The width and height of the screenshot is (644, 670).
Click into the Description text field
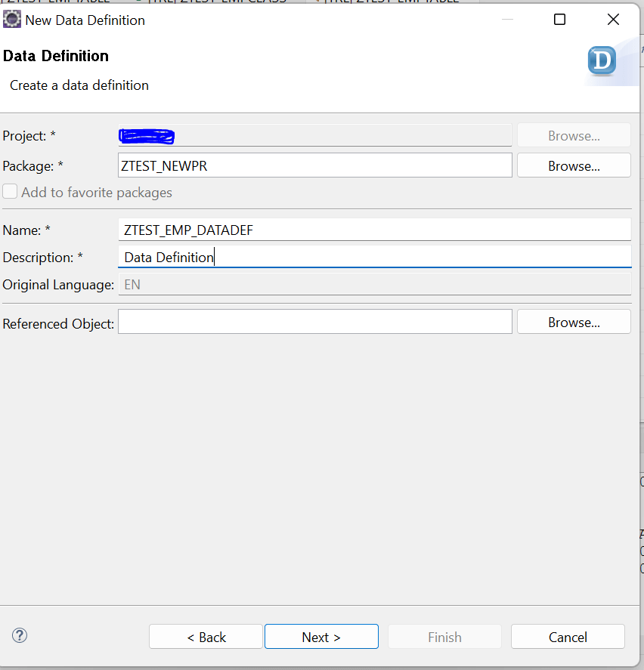point(375,257)
